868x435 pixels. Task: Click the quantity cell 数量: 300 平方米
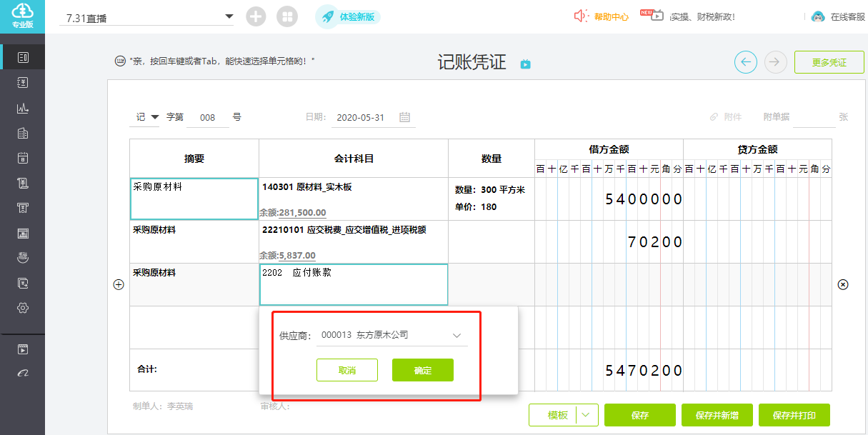[x=490, y=190]
